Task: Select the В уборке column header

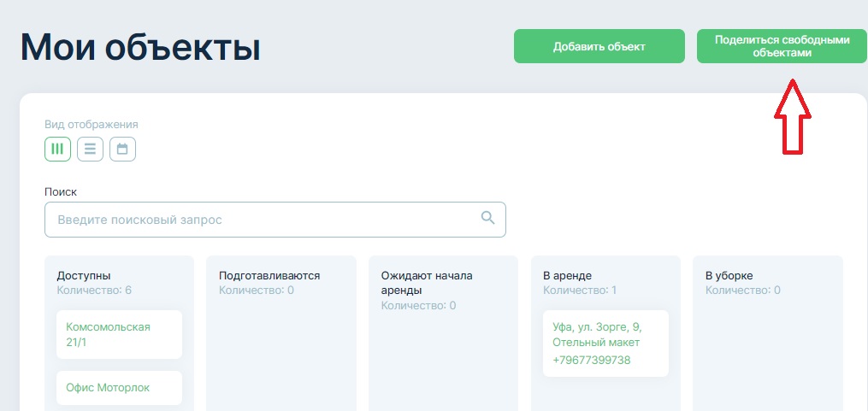Action: click(x=729, y=275)
